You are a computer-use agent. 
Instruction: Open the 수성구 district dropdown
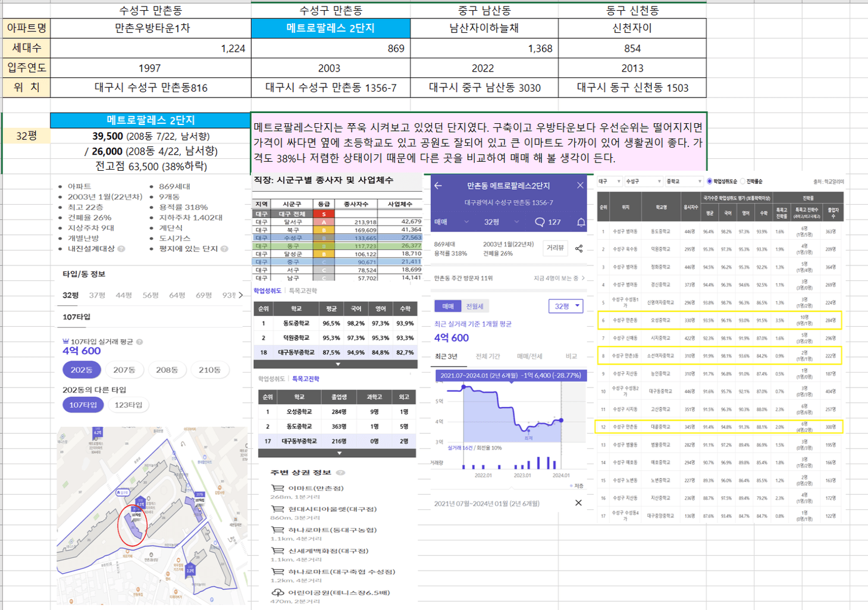coord(644,182)
